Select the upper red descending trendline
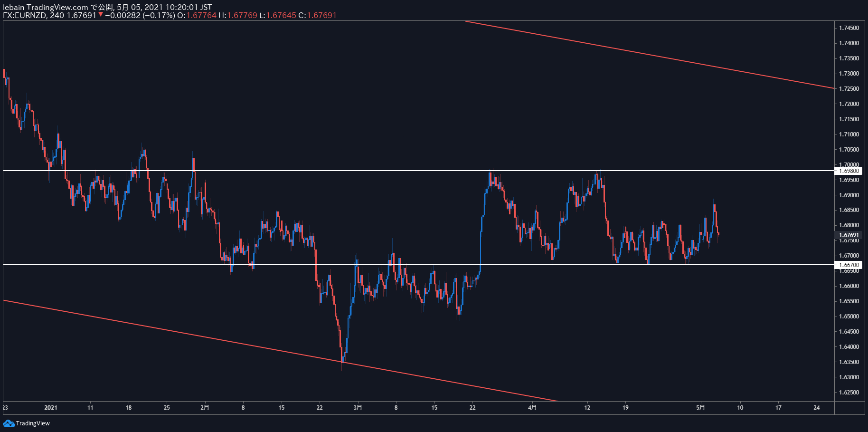 pos(650,55)
